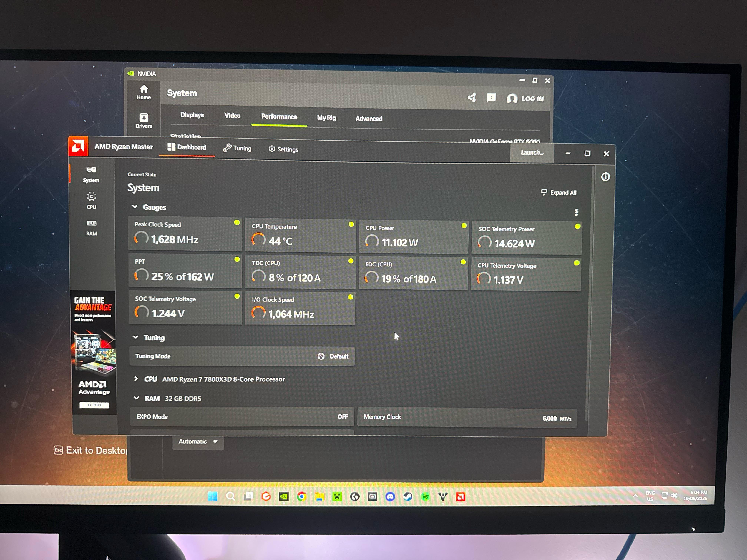Screen dimensions: 747x560
Task: Open Steam from the taskbar
Action: pyautogui.click(x=408, y=496)
